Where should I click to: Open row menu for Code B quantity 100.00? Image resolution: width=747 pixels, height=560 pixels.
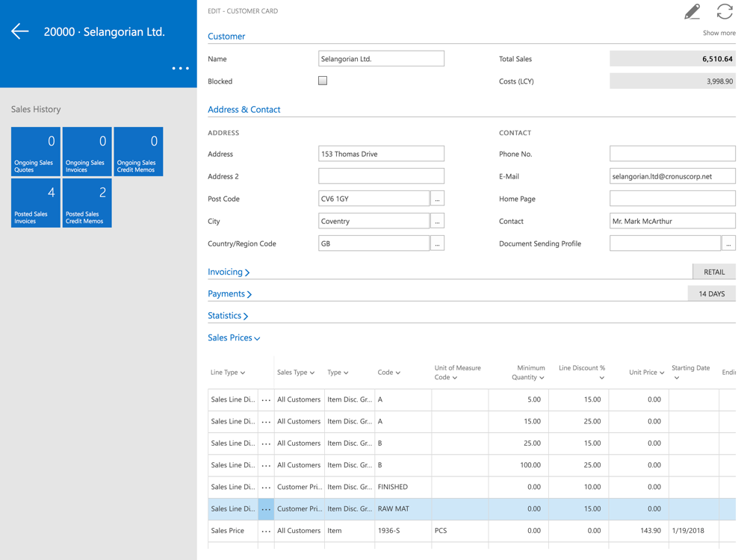(267, 465)
